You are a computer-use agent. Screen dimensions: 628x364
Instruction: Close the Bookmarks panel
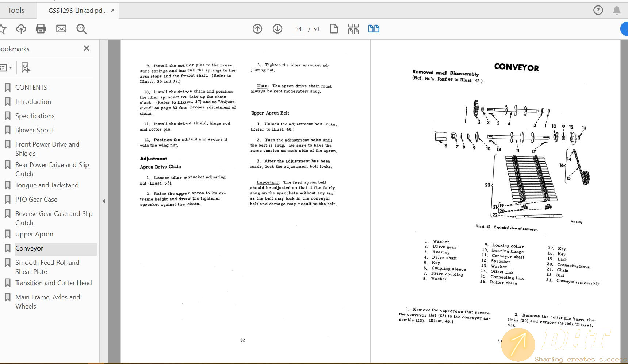tap(87, 48)
